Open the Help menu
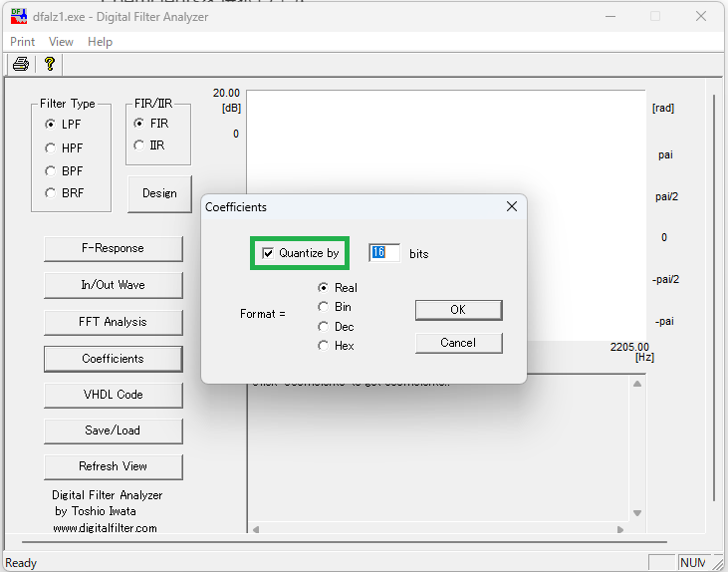This screenshot has height=572, width=728. tap(100, 42)
